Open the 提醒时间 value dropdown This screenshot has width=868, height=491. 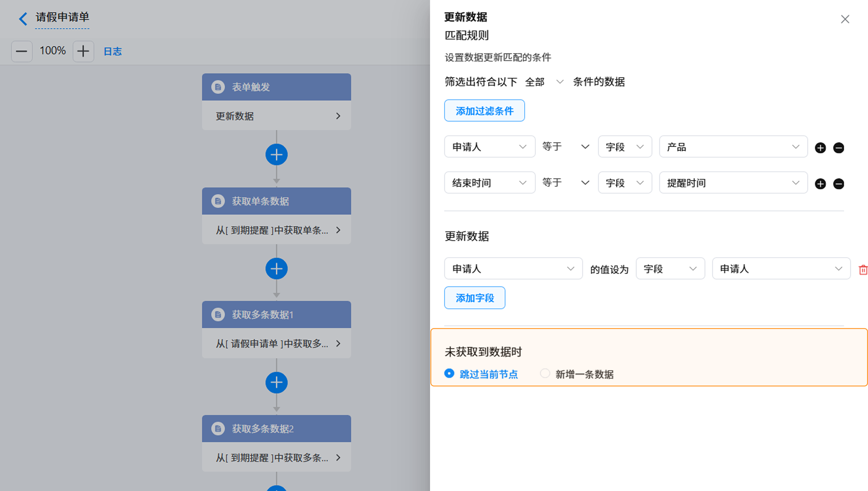click(x=733, y=183)
